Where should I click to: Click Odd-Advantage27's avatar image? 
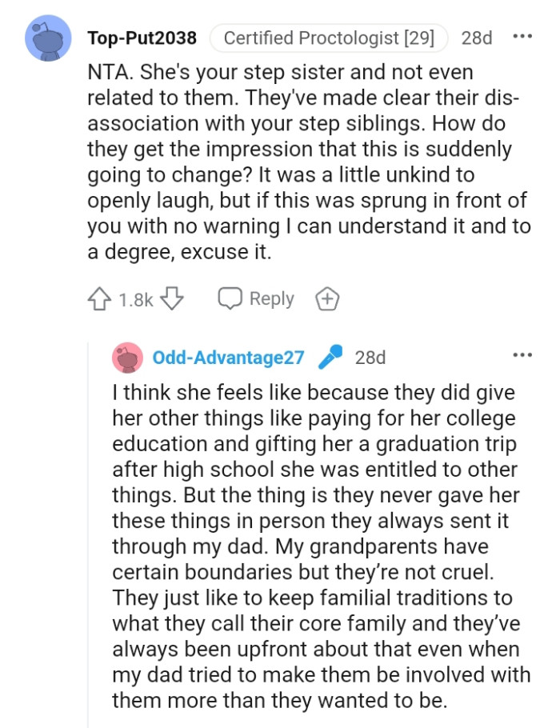point(127,358)
